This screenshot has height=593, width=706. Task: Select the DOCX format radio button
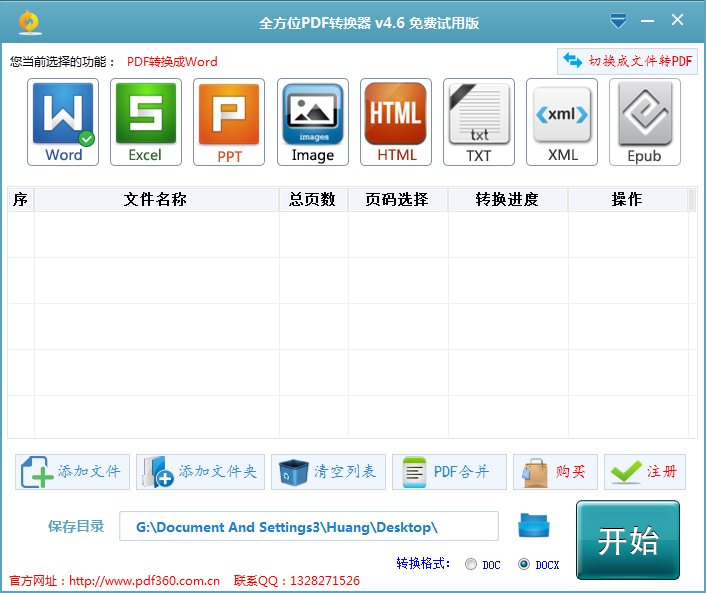coord(524,565)
